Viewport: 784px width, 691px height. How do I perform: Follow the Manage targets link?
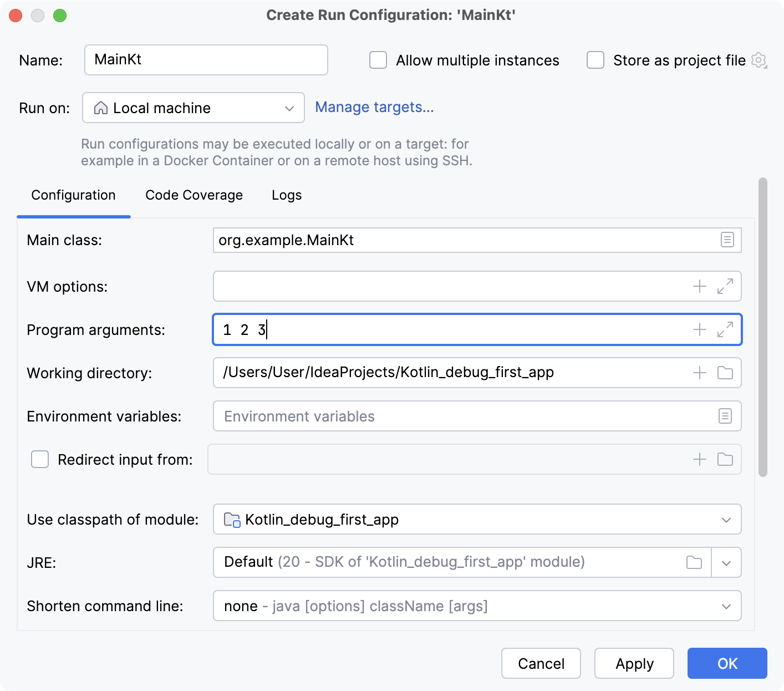click(x=374, y=107)
